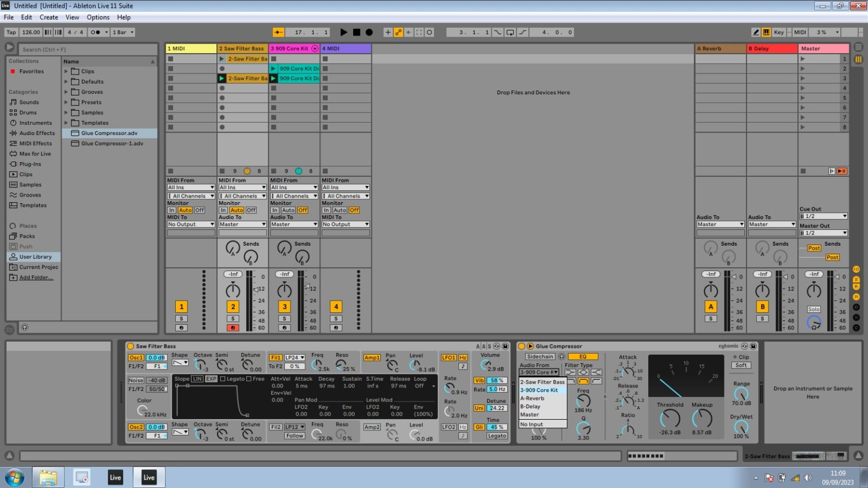Image resolution: width=868 pixels, height=488 pixels.
Task: Click the EQ button in Glue Compressor
Action: pos(583,357)
